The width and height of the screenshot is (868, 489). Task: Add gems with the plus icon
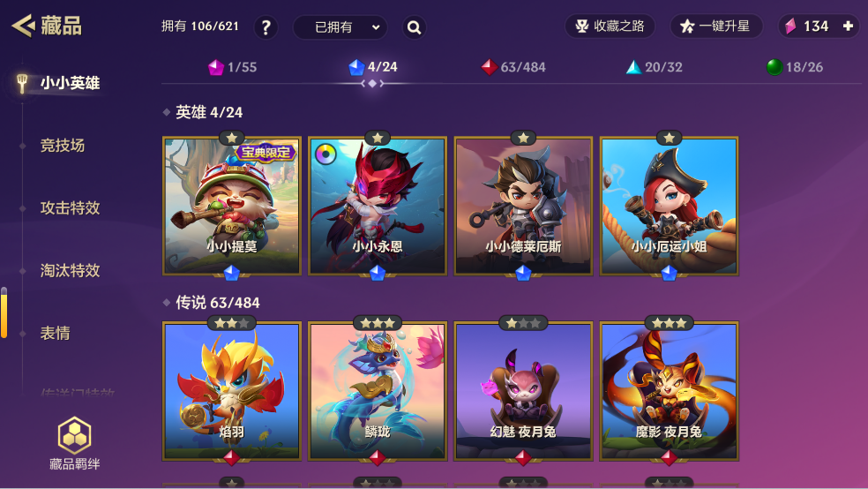point(848,26)
